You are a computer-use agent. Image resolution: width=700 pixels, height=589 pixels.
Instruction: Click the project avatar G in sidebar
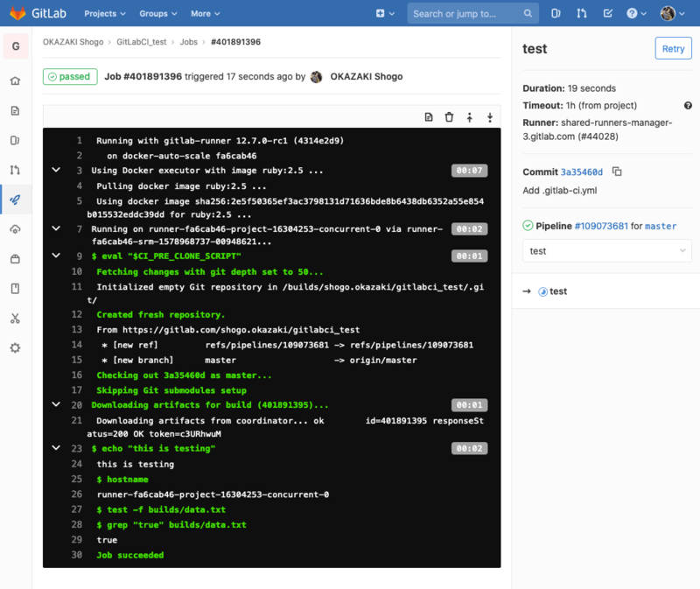[x=16, y=46]
